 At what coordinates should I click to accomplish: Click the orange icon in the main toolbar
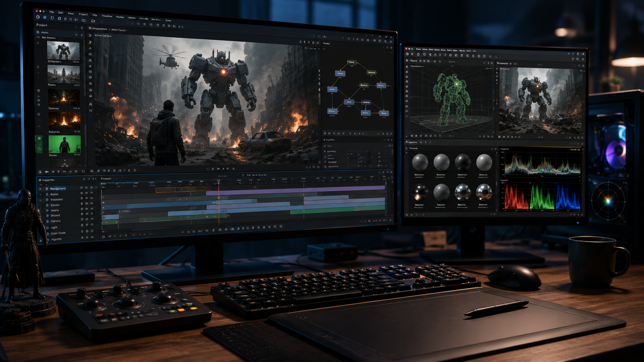pos(93,21)
